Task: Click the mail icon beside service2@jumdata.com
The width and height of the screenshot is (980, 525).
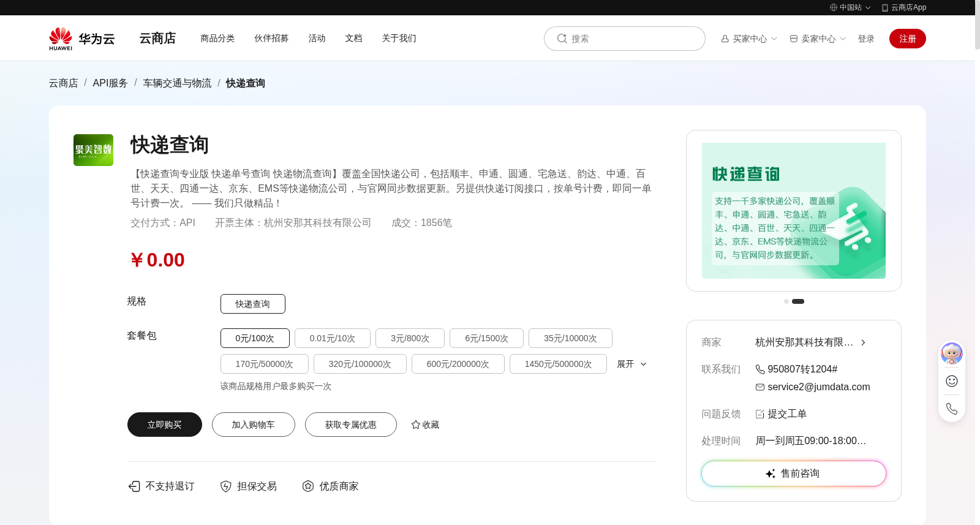Action: 760,387
